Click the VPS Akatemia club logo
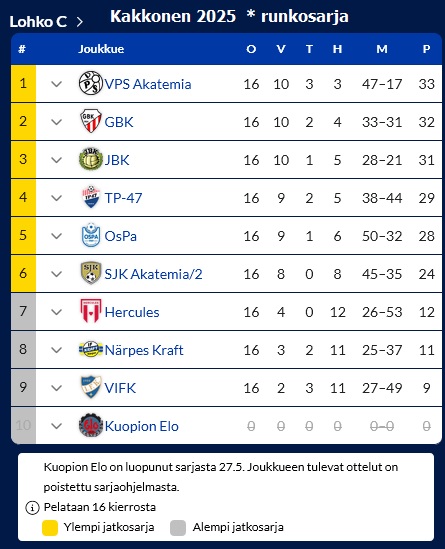The width and height of the screenshot is (445, 549). (x=90, y=83)
